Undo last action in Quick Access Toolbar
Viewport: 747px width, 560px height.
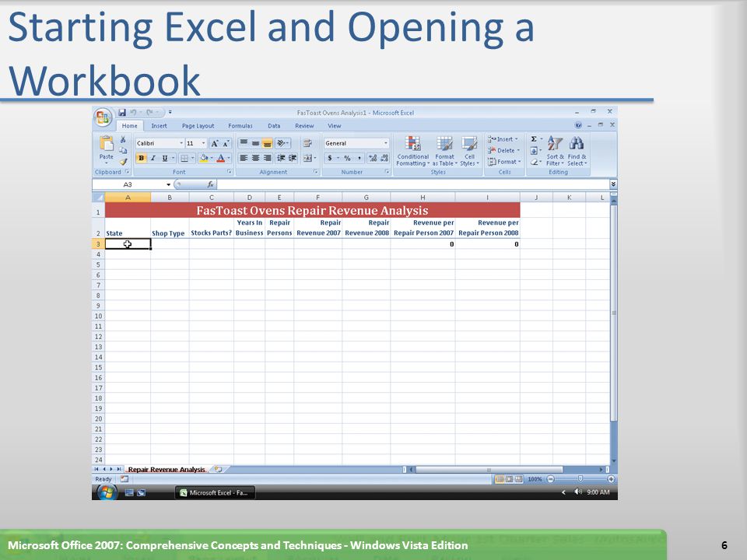(133, 112)
